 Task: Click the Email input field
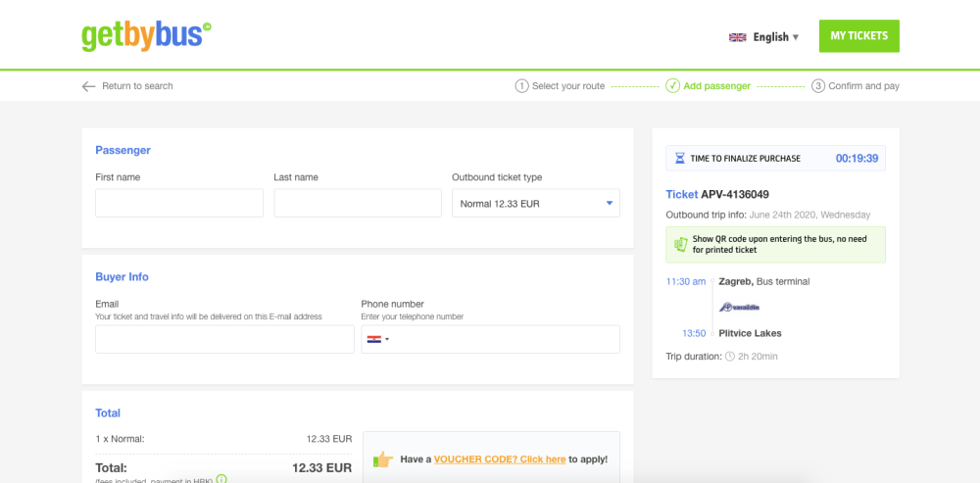coord(224,339)
